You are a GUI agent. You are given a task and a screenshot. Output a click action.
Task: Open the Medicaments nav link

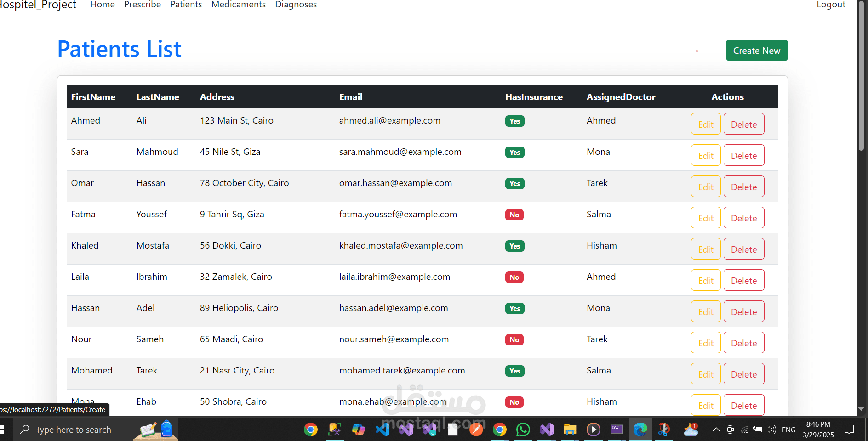pos(239,5)
